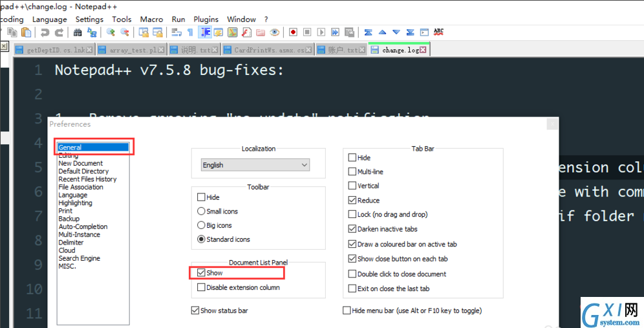Open the Plugins menu
644x328 pixels.
click(206, 19)
